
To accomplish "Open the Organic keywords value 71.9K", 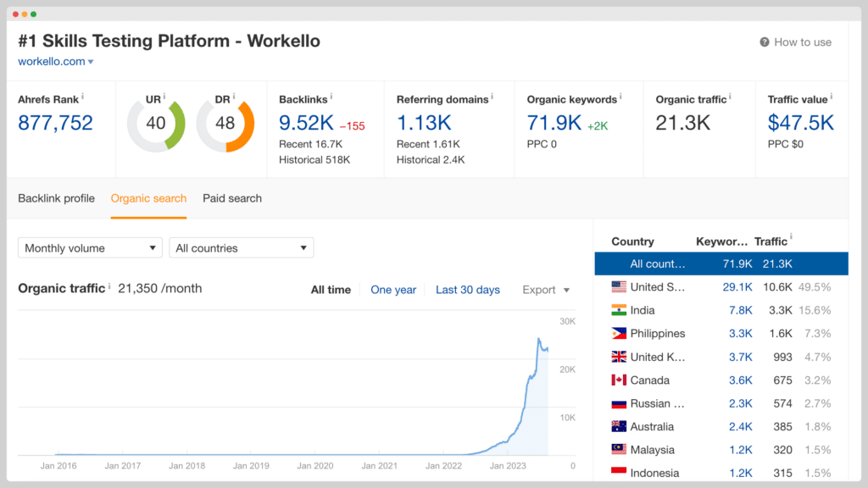I will tap(554, 123).
